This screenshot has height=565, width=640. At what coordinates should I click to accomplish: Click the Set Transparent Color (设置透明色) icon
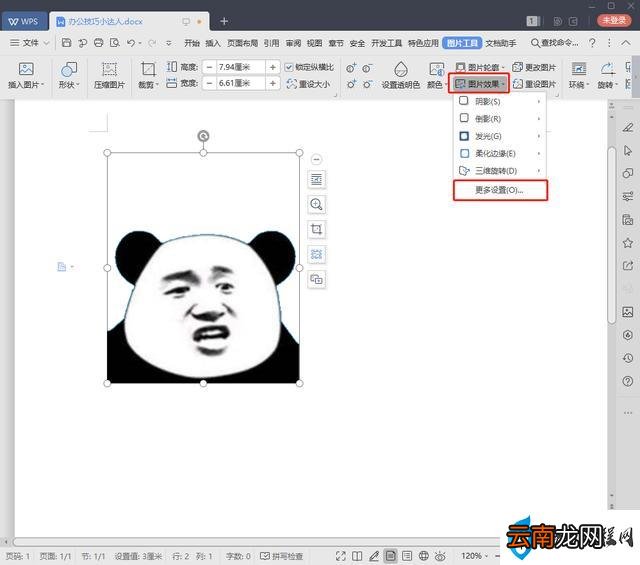click(x=400, y=69)
